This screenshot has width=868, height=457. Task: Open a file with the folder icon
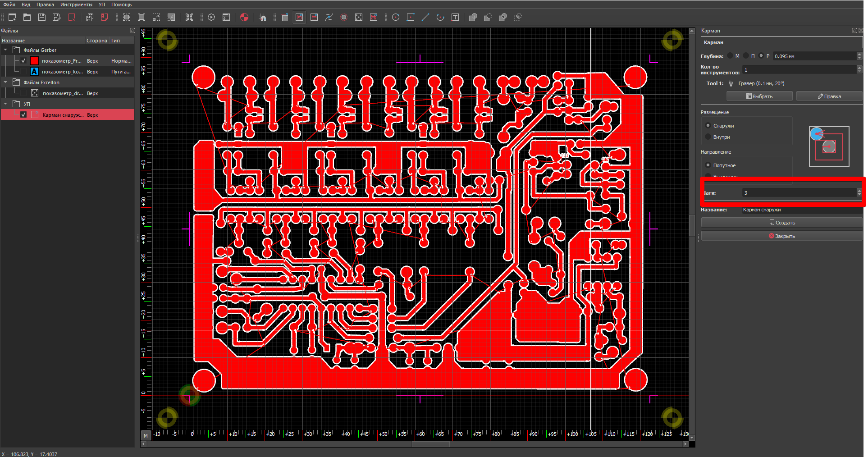pyautogui.click(x=27, y=17)
